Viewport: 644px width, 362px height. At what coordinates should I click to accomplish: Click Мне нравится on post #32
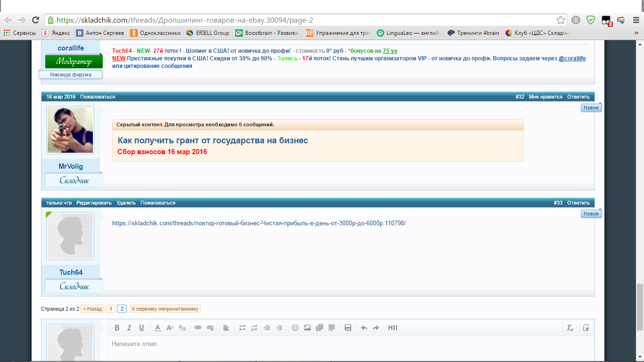545,97
